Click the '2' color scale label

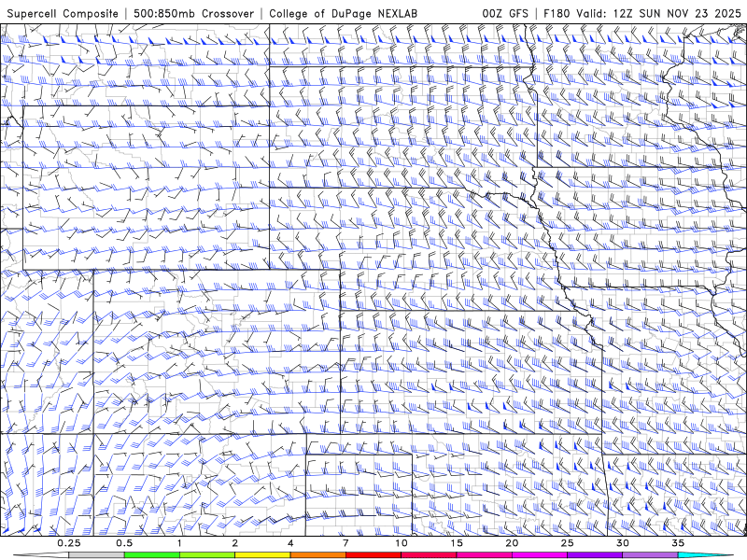click(x=235, y=543)
